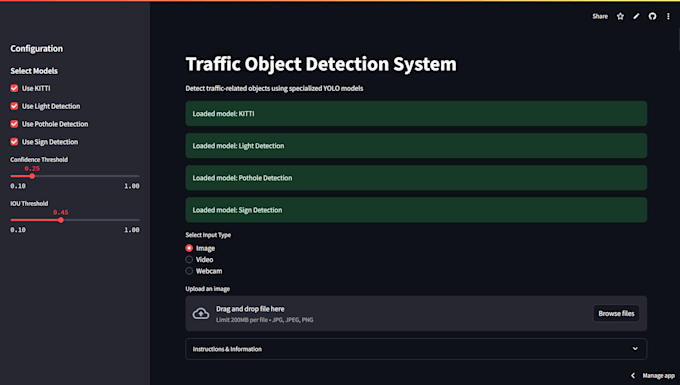The image size is (680, 385).
Task: Click the Share button in header
Action: click(600, 16)
